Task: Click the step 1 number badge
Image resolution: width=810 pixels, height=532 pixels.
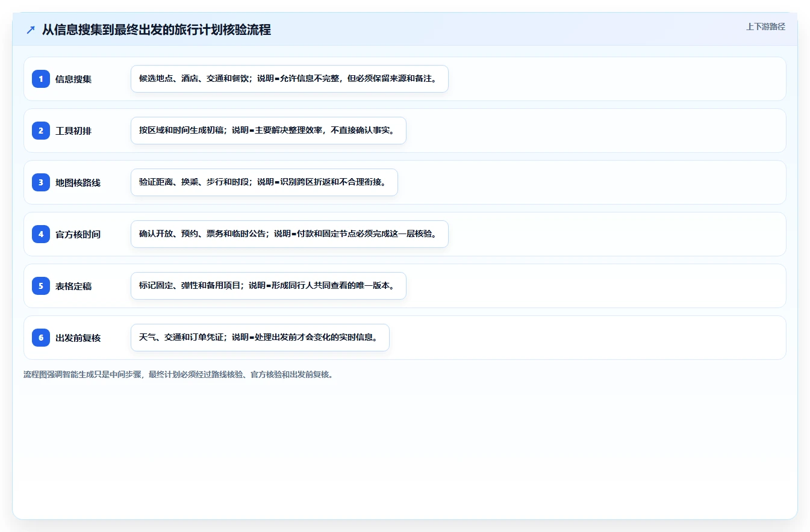Action: pyautogui.click(x=41, y=79)
